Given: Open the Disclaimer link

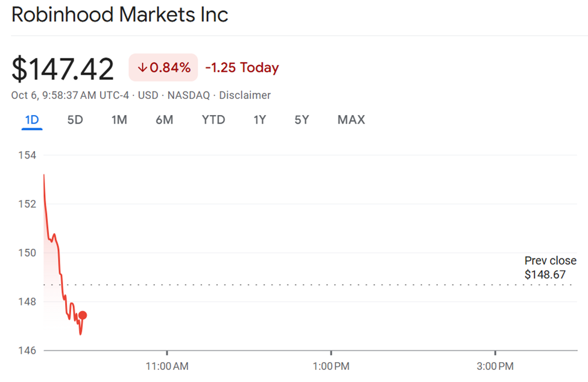Looking at the screenshot, I should point(245,95).
